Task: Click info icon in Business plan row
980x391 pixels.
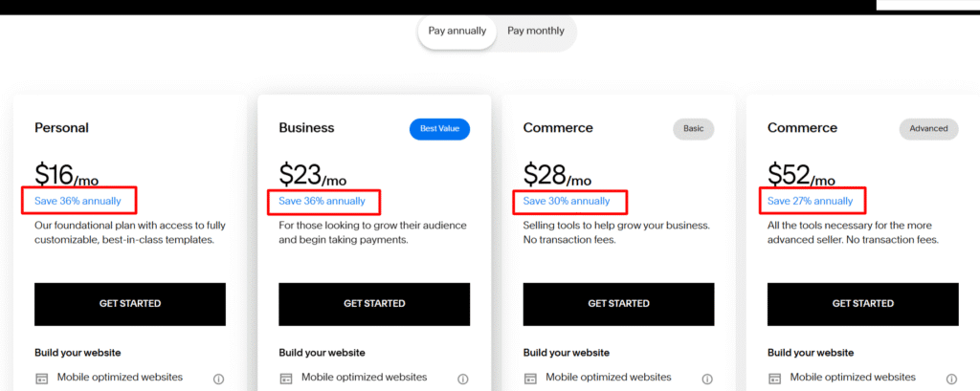Action: (462, 380)
